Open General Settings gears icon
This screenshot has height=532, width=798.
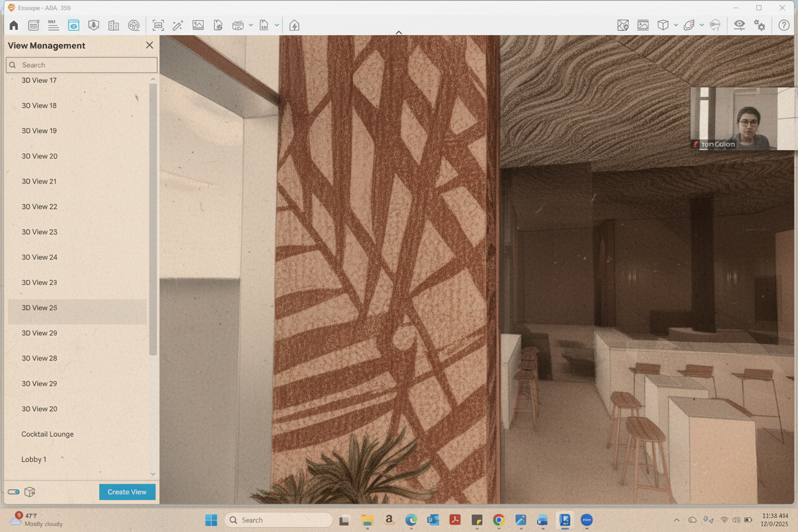[760, 26]
